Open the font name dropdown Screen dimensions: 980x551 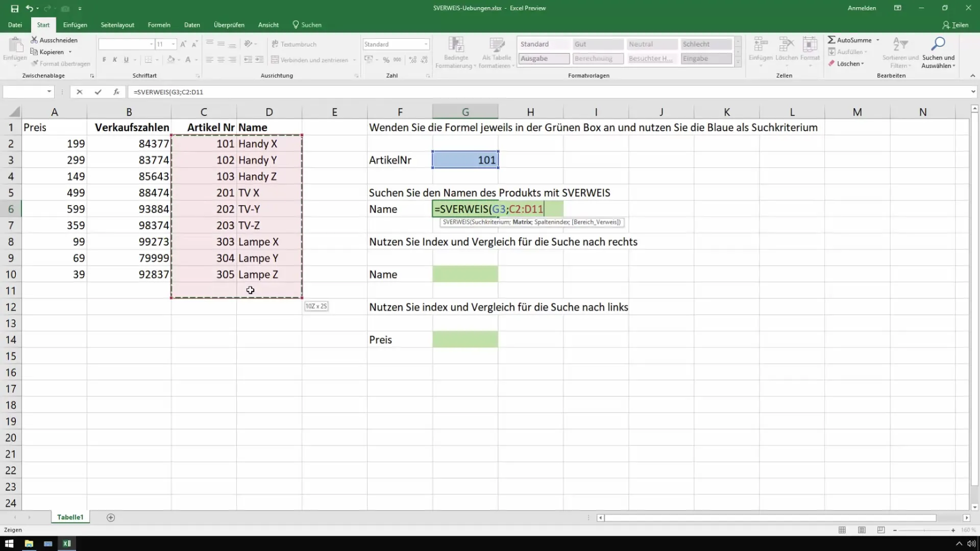click(x=151, y=44)
